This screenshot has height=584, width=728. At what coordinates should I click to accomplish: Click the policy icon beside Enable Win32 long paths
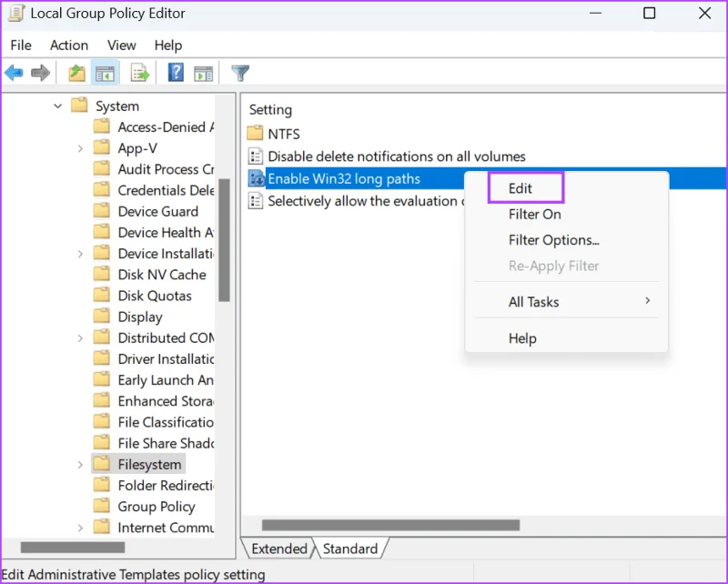(256, 178)
